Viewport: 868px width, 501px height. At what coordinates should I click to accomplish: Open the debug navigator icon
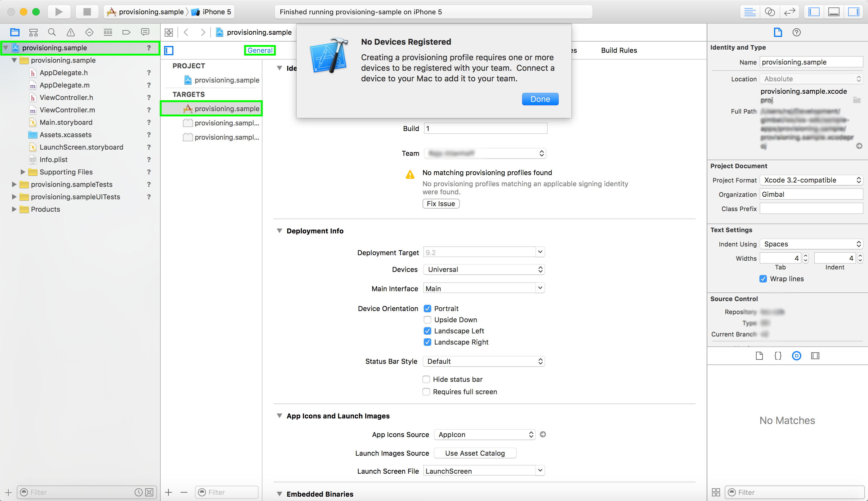(108, 32)
